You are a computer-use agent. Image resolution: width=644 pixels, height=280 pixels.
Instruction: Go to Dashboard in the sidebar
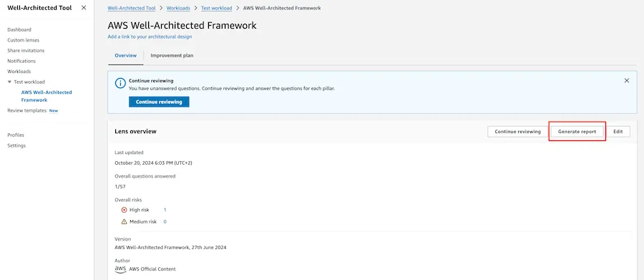[x=19, y=29]
